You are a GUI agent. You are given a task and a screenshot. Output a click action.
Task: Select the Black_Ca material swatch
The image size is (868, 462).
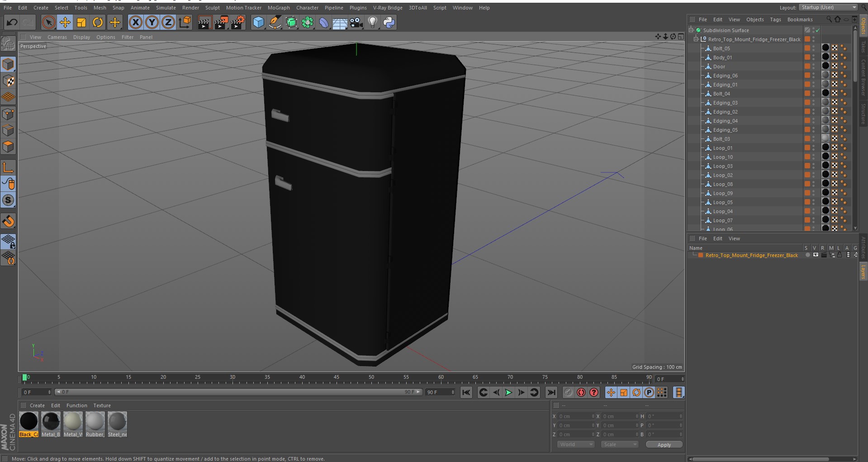pos(28,424)
